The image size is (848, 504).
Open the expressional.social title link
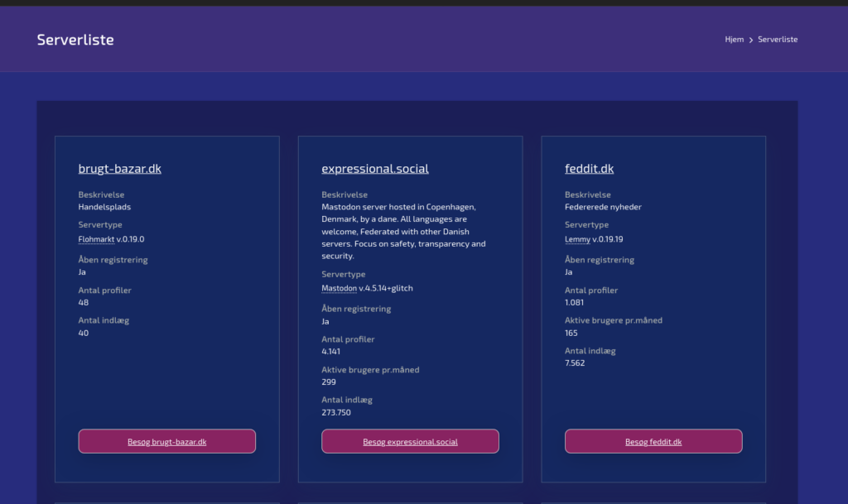click(x=375, y=169)
